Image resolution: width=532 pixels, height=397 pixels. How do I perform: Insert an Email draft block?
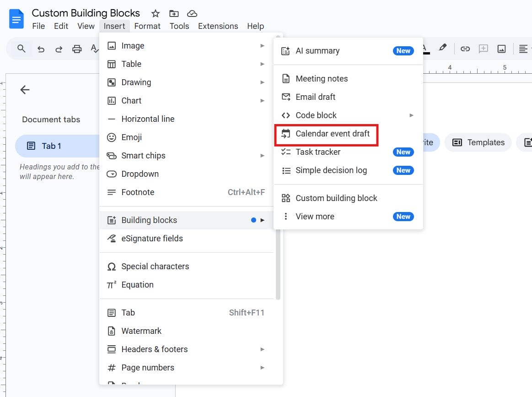(x=348, y=97)
